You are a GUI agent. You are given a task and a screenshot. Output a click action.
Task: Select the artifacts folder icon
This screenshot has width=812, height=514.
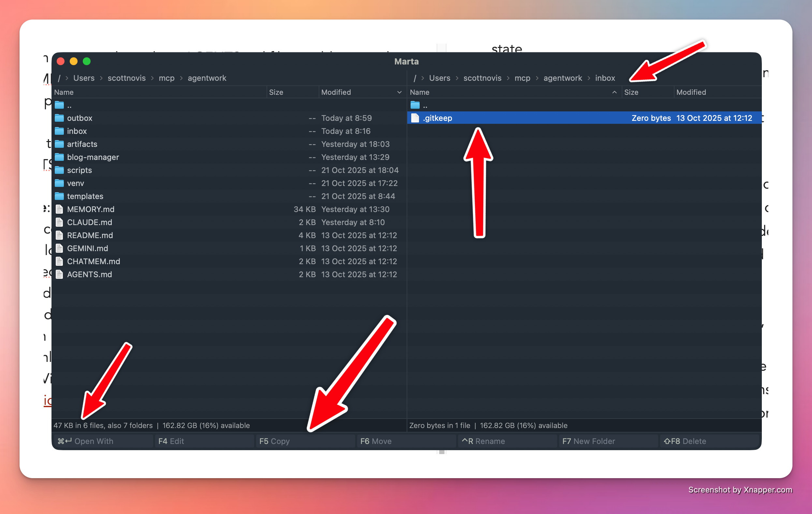pos(59,144)
